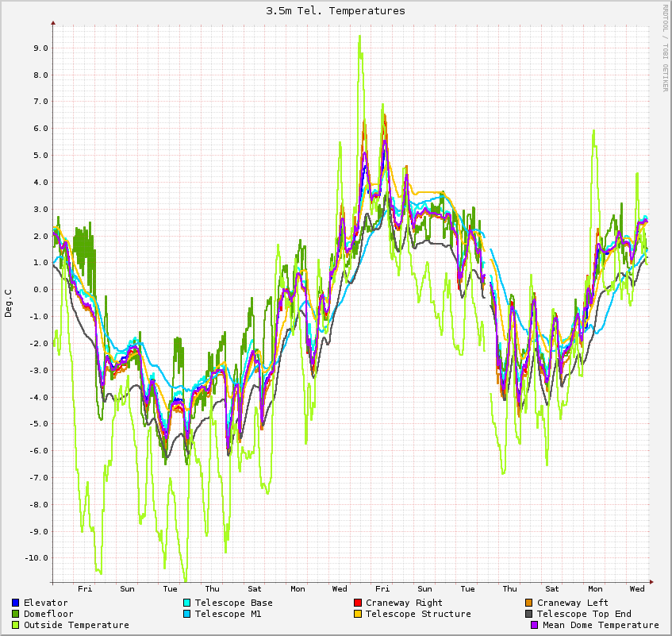Select the orange Craneway Left color box

[x=529, y=603]
